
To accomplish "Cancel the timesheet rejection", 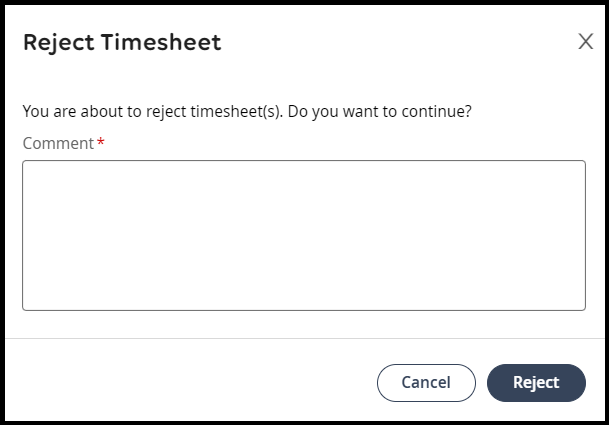I will click(x=426, y=383).
